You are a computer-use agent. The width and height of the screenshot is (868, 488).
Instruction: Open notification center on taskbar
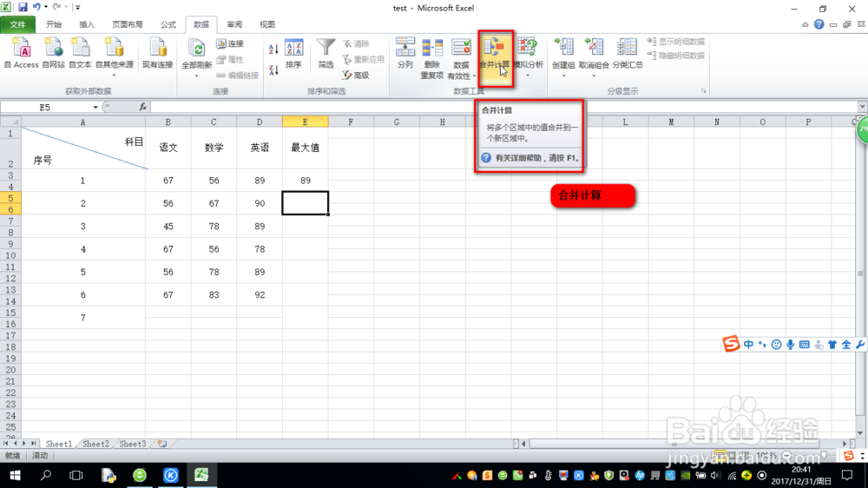pos(847,475)
